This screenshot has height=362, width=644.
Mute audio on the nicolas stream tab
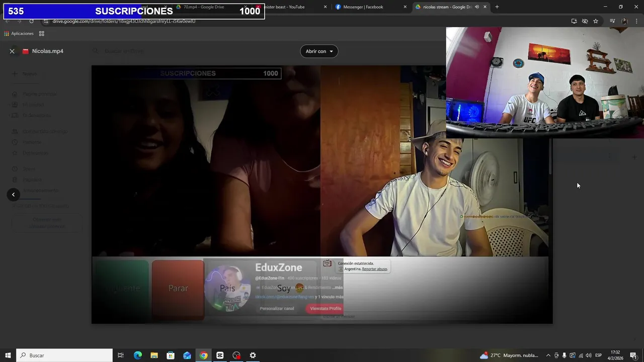476,7
